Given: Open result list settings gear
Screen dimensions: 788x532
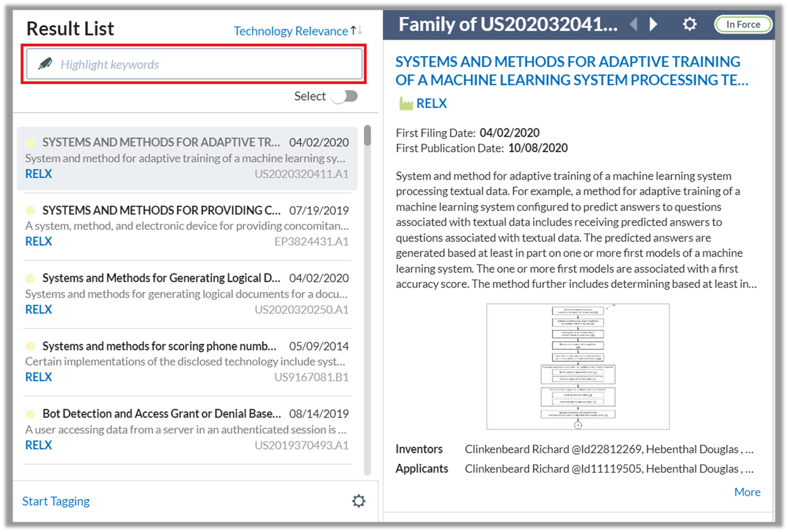Looking at the screenshot, I should click(359, 501).
